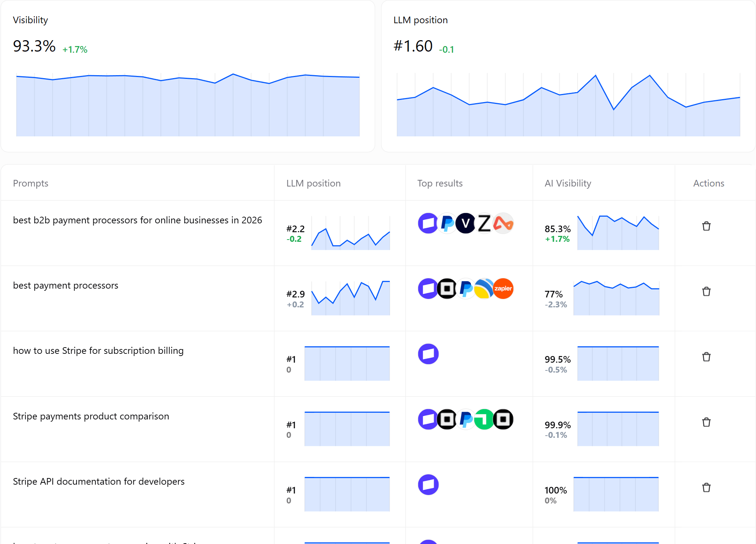The image size is (756, 544).
Task: Open 'Stripe payments product comparison' prompt
Action: [x=91, y=416]
